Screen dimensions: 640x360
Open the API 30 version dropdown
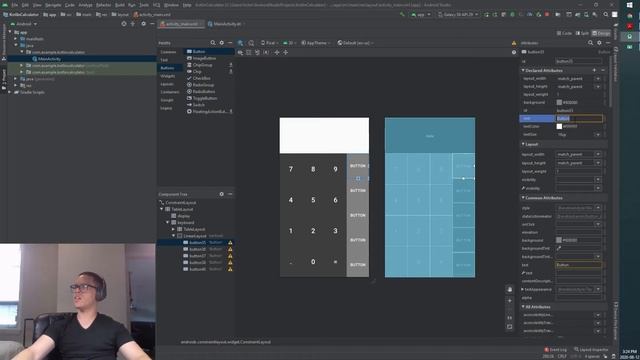(x=290, y=43)
